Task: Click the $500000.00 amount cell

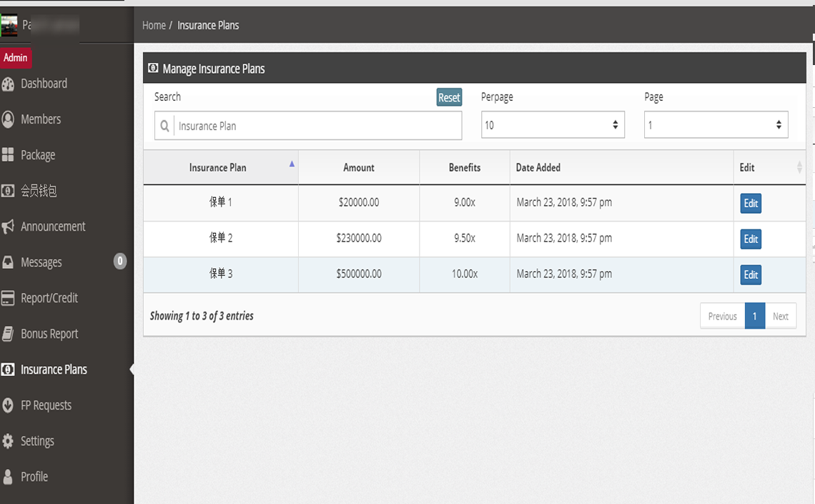Action: (359, 274)
